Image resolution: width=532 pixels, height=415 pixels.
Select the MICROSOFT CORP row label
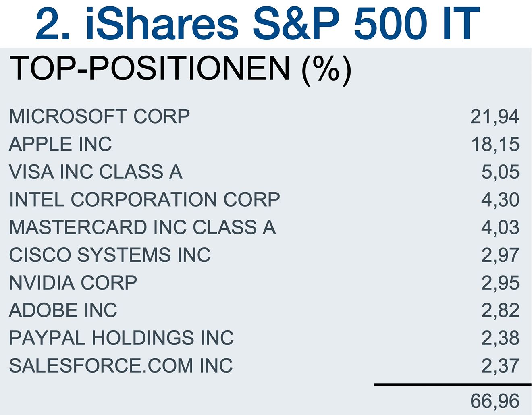pos(99,117)
